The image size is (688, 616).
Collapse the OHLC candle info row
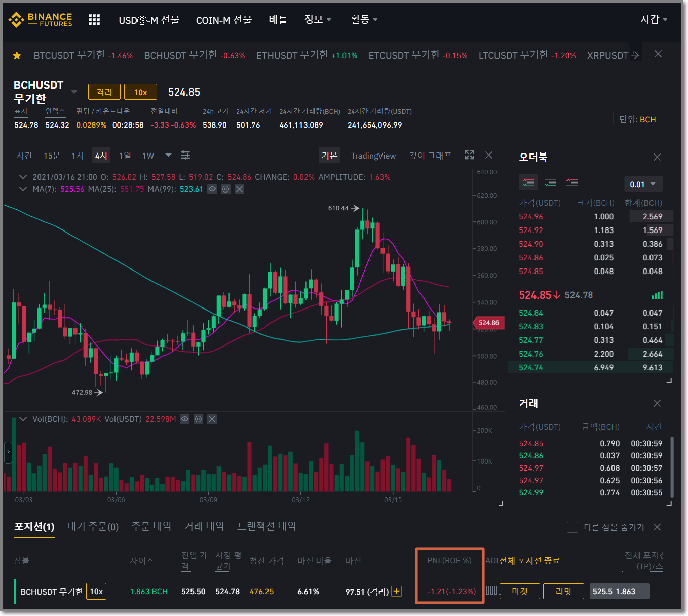[23, 177]
